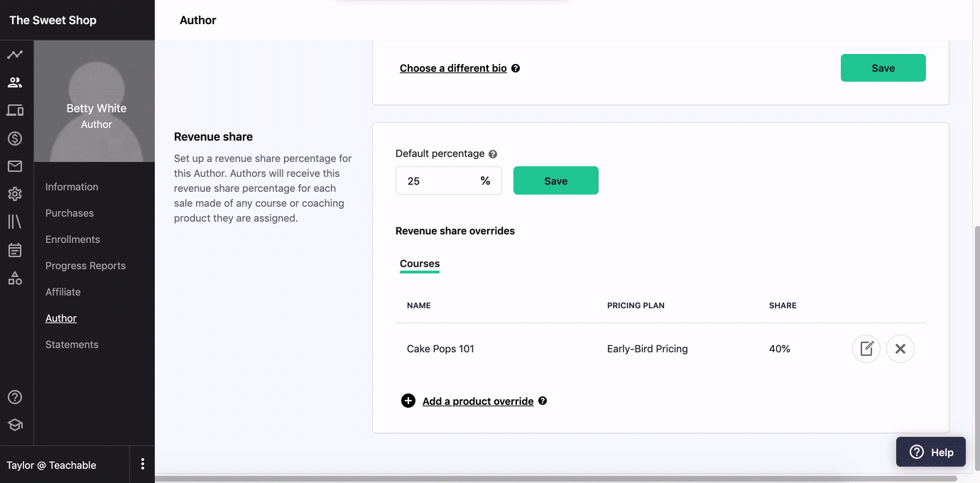Click the 40% share value
The width and height of the screenshot is (980, 483).
tap(780, 349)
